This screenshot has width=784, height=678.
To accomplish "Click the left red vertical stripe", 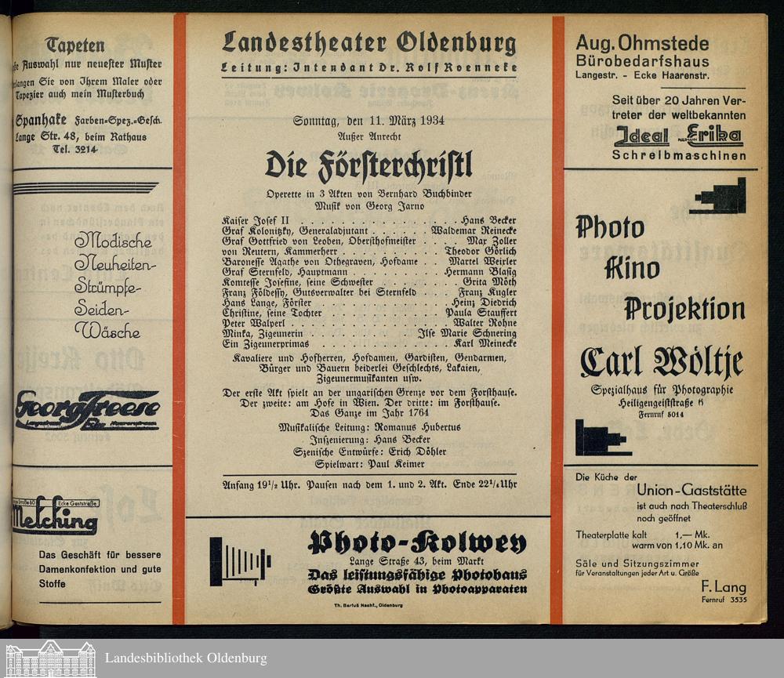I will pyautogui.click(x=179, y=314).
